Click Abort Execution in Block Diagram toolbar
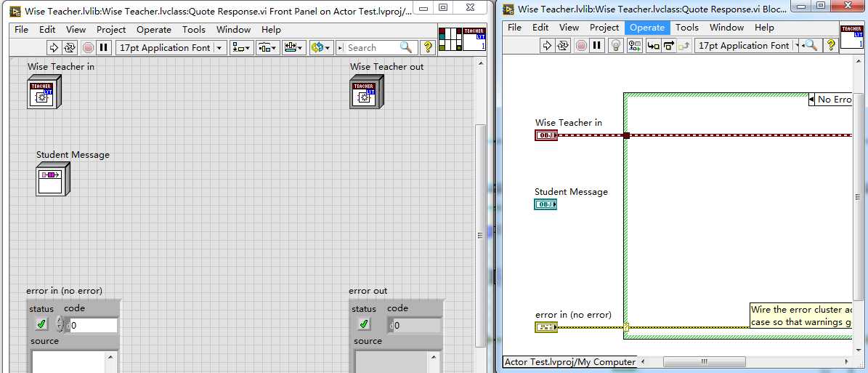 (581, 46)
